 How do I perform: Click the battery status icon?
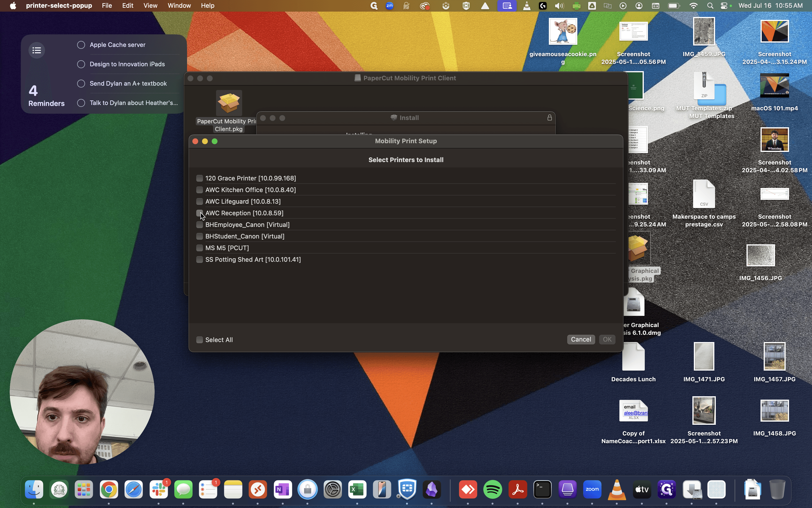click(x=674, y=6)
